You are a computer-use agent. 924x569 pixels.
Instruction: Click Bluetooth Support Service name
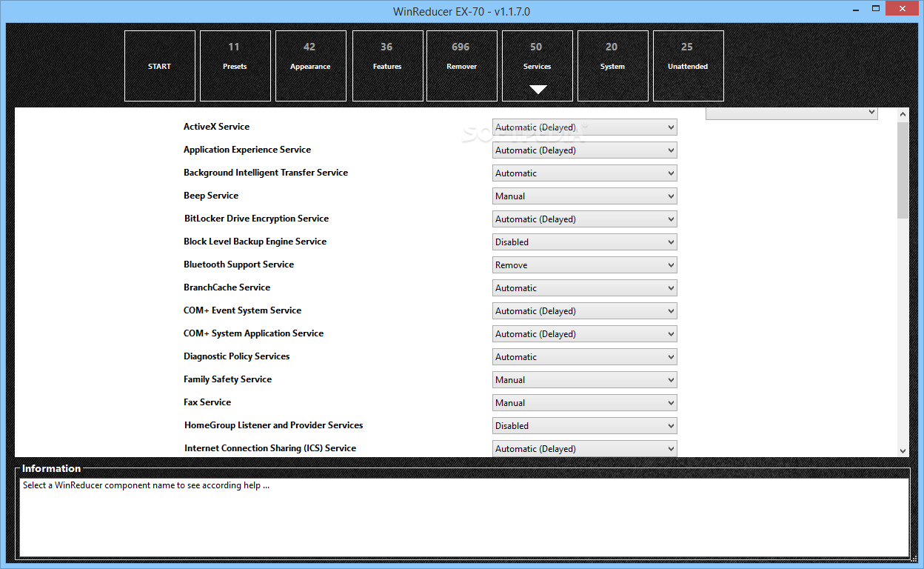click(238, 264)
